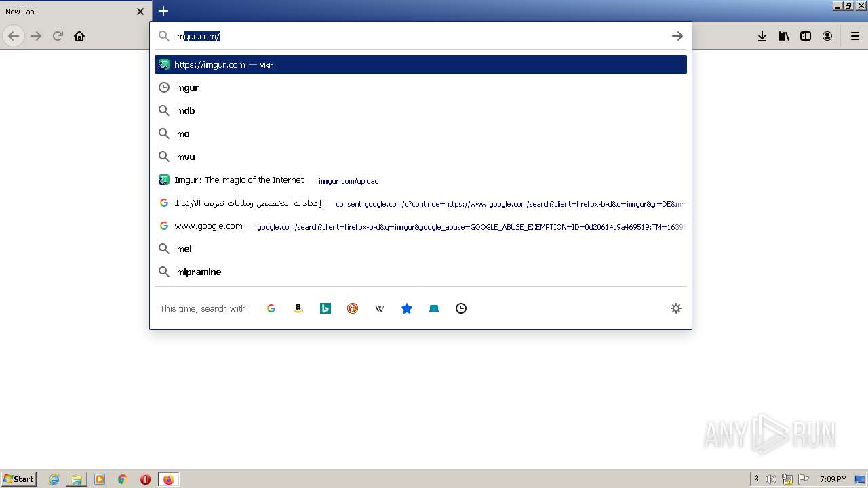Image resolution: width=868 pixels, height=488 pixels.
Task: Open Windows Media Player taskbar icon
Action: 100,479
